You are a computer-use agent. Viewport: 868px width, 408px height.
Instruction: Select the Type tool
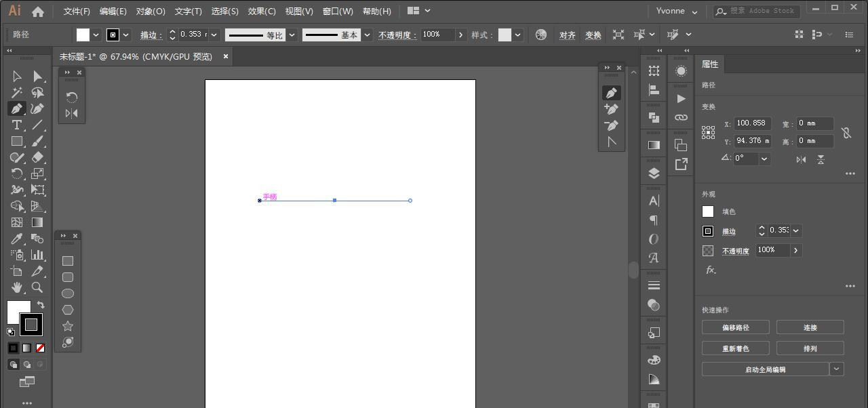coord(17,125)
